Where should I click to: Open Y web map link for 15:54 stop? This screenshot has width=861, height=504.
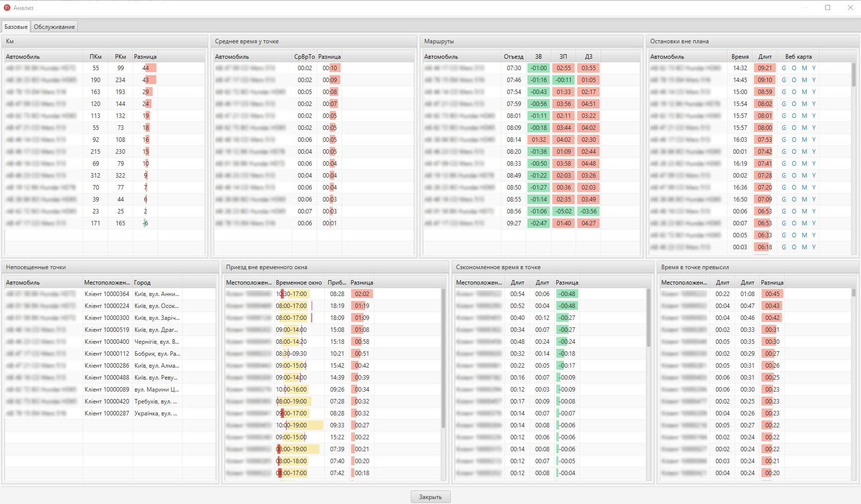click(814, 104)
